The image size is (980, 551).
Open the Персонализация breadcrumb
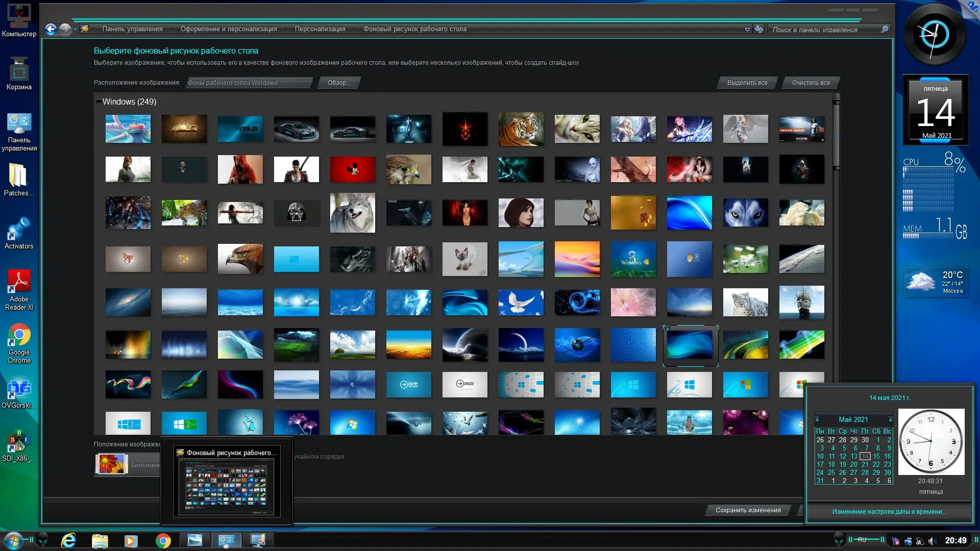[x=320, y=29]
